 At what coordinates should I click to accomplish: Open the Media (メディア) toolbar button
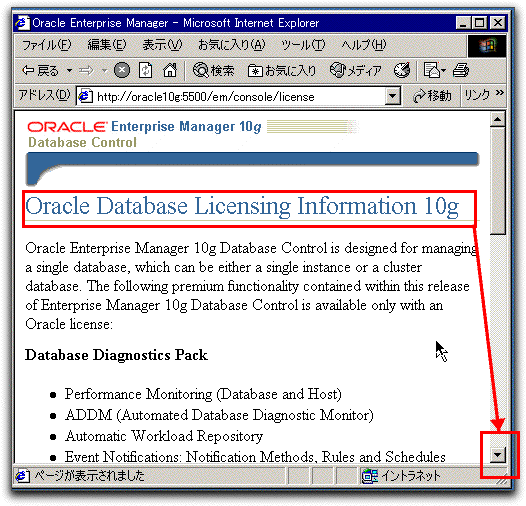[356, 71]
